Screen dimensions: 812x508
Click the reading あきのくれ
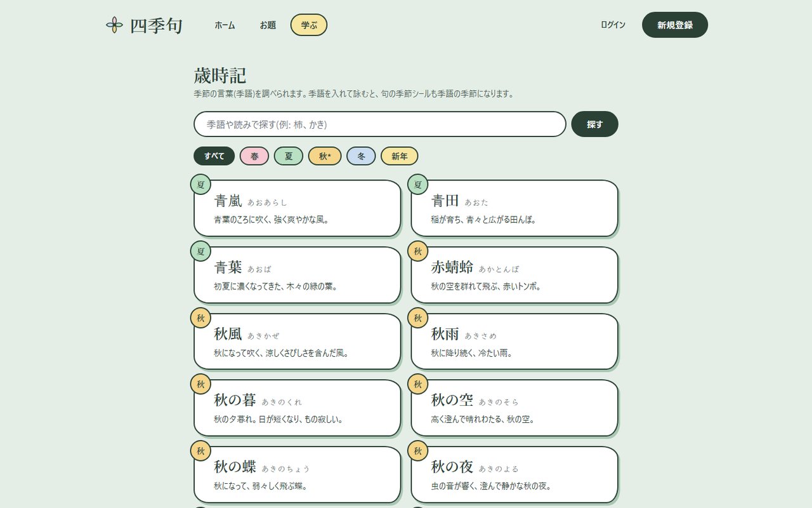pyautogui.click(x=282, y=402)
